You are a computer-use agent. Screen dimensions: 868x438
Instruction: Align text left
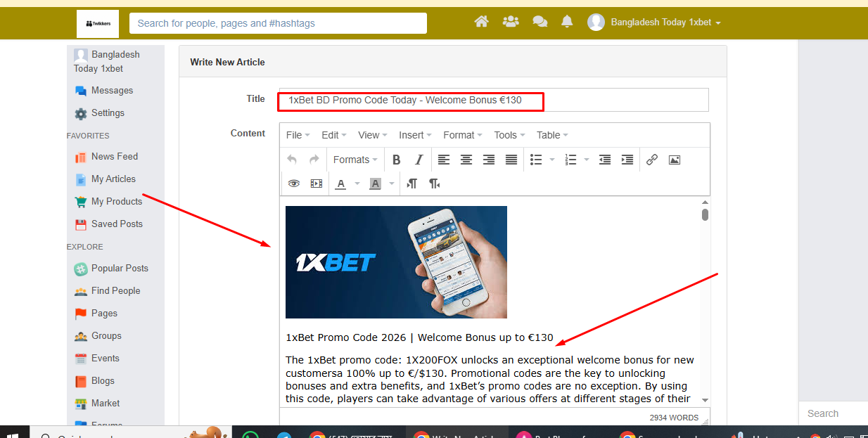(444, 160)
